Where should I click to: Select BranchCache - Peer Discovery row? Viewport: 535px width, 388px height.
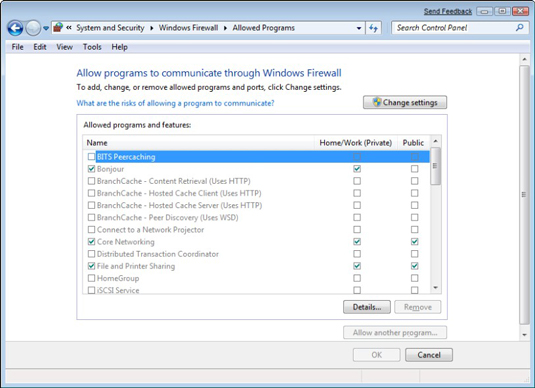tap(256, 217)
